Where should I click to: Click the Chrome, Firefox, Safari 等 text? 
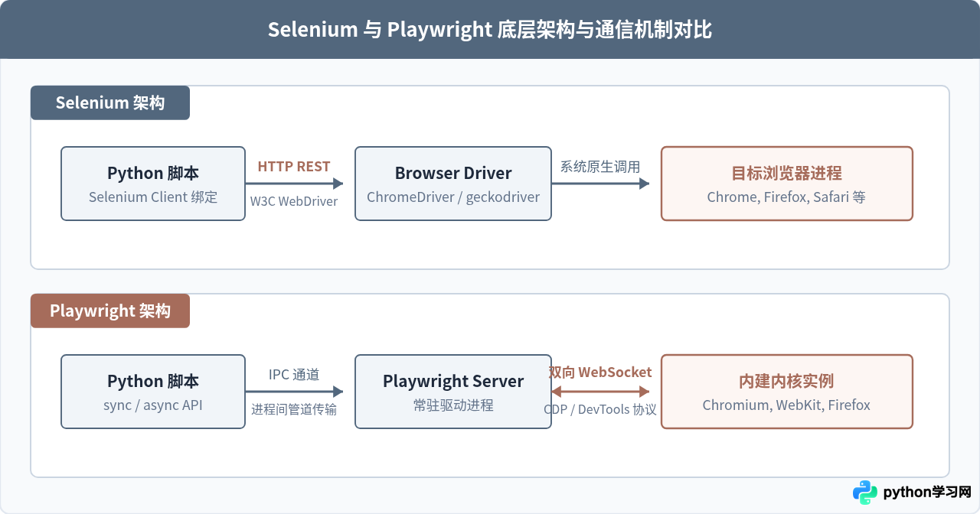[x=787, y=197]
